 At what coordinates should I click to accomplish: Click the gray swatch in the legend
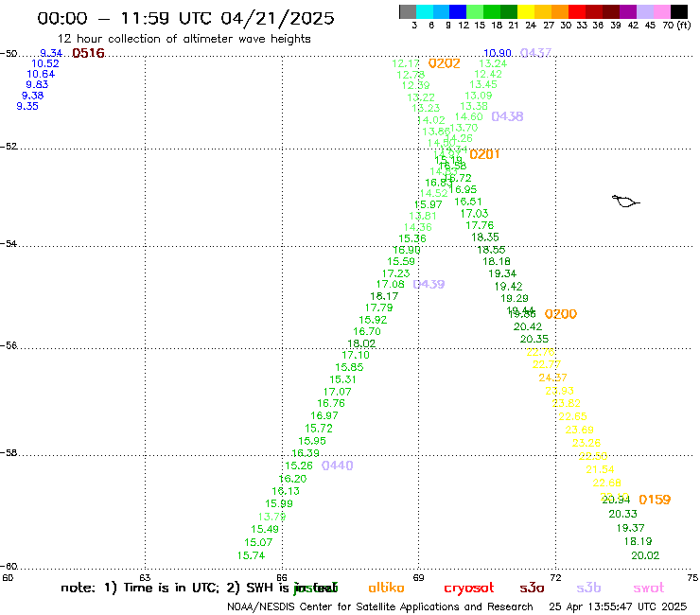click(x=408, y=11)
